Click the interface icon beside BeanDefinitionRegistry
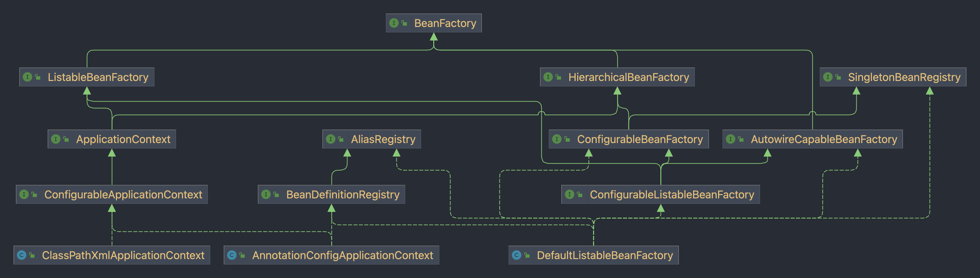The width and height of the screenshot is (980, 278). click(266, 194)
